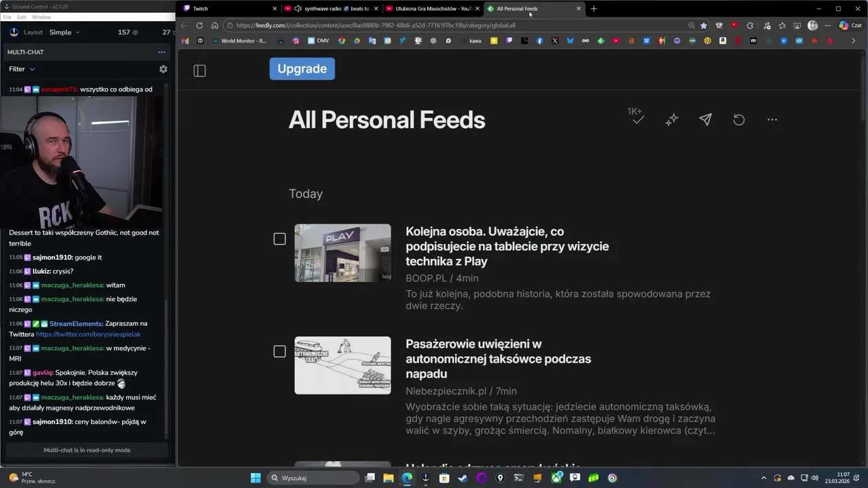
Task: Click the autonomous taxi comic thumbnail
Action: tap(342, 365)
